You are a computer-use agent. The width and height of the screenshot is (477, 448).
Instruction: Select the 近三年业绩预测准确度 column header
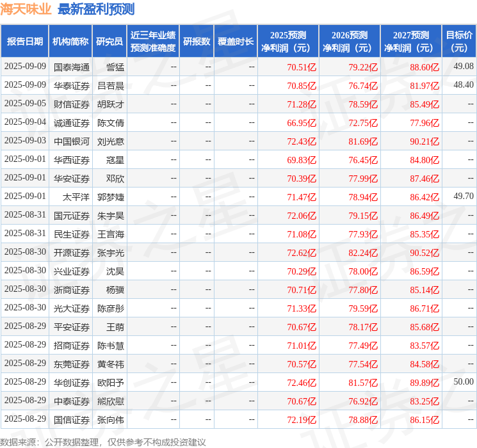tap(153, 42)
